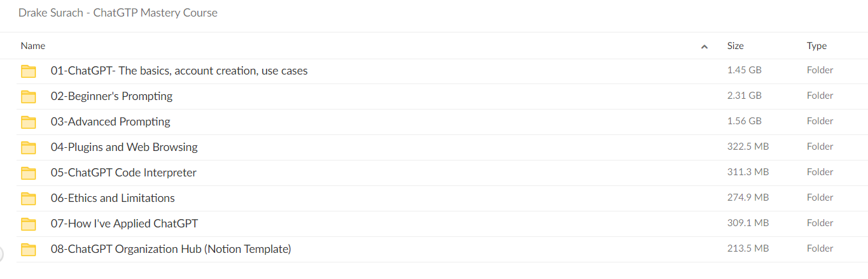868x279 pixels.
Task: Click folder icon for Plugins and Web Browsing
Action: 28,147
